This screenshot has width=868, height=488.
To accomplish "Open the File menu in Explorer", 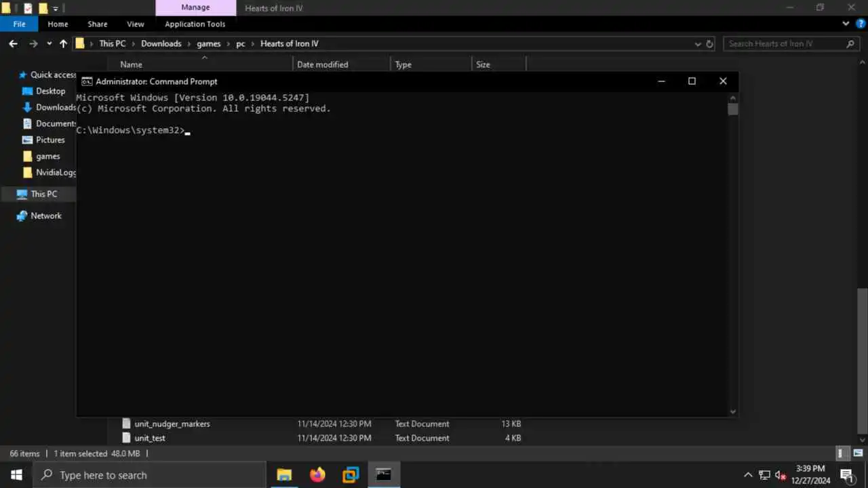I will coord(20,24).
